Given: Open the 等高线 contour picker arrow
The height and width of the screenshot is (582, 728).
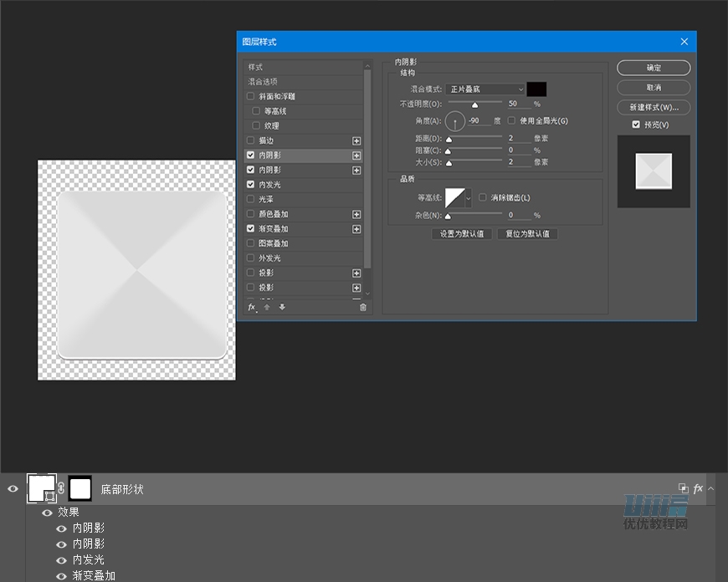Looking at the screenshot, I should 469,198.
